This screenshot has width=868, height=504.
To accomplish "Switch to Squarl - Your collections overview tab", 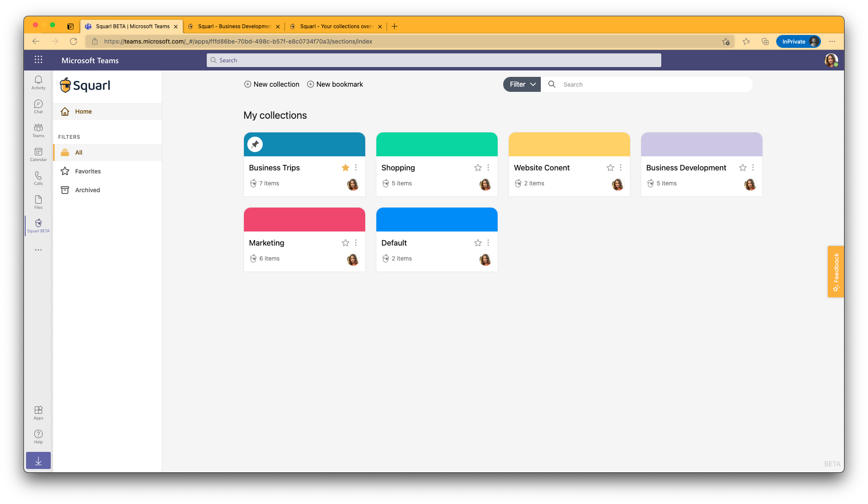I will pyautogui.click(x=336, y=26).
